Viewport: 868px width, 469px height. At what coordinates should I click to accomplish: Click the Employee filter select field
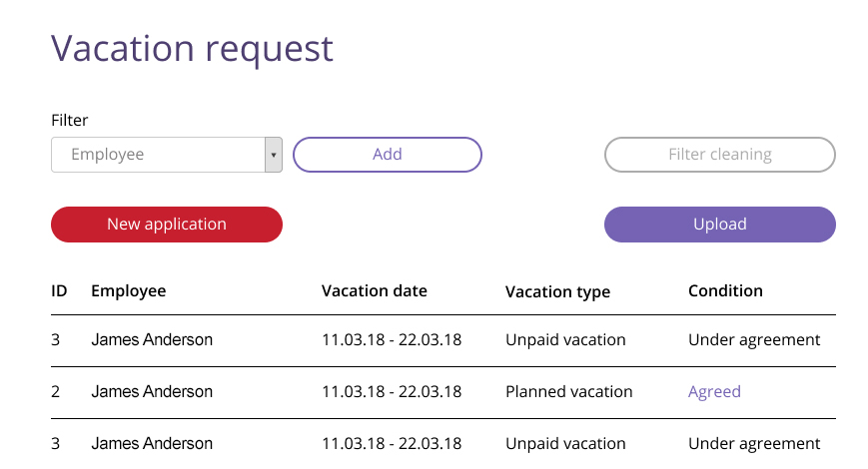pyautogui.click(x=157, y=155)
